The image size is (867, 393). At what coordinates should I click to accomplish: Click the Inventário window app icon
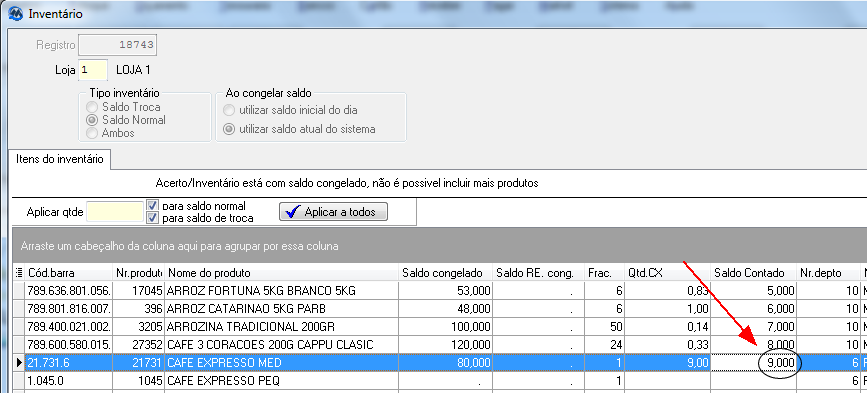17,14
